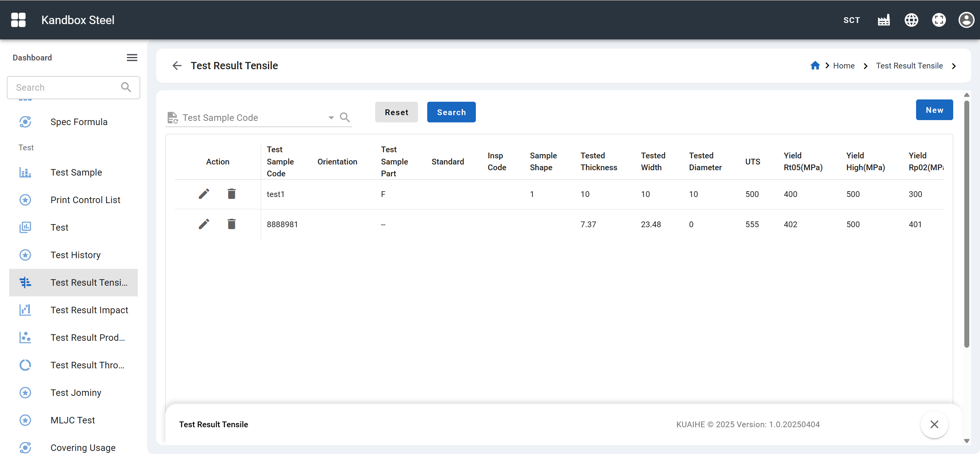Screen dimensions: 980x454
Task: Open the language globe icon
Action: [911, 20]
